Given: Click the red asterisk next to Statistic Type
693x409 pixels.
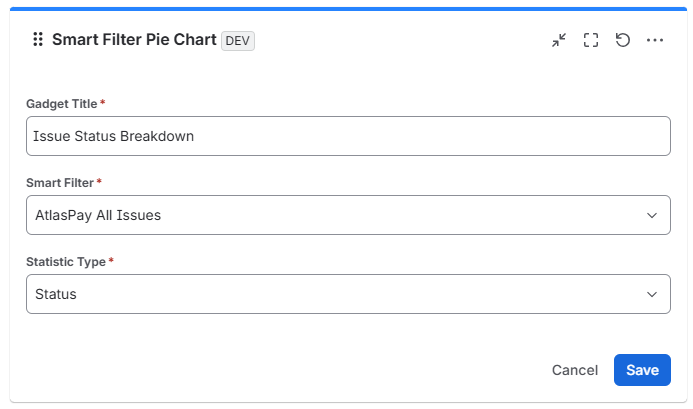Looking at the screenshot, I should coord(111,260).
